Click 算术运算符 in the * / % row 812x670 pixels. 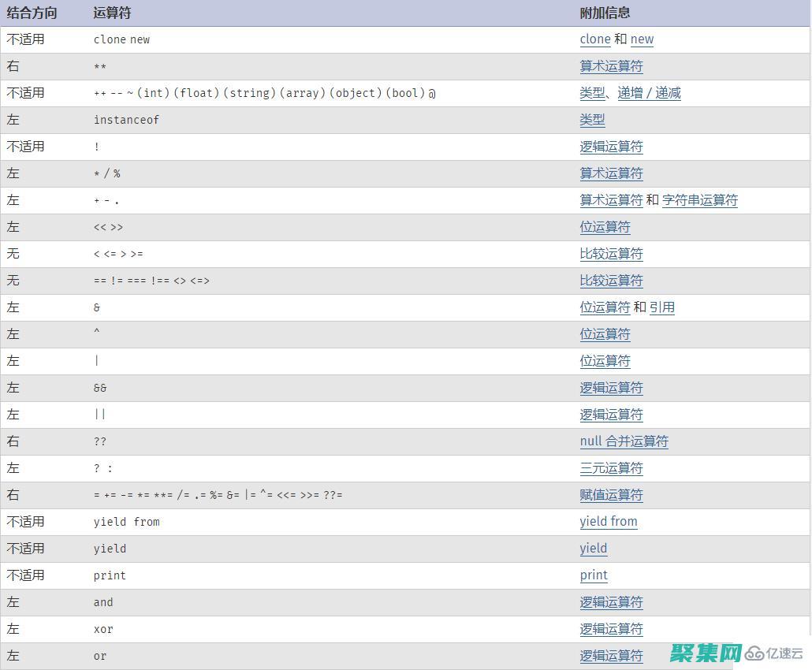pyautogui.click(x=611, y=173)
